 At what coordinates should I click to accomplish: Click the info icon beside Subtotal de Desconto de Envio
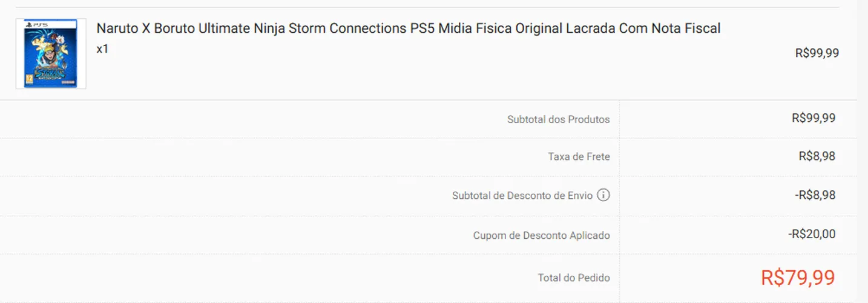tap(603, 195)
